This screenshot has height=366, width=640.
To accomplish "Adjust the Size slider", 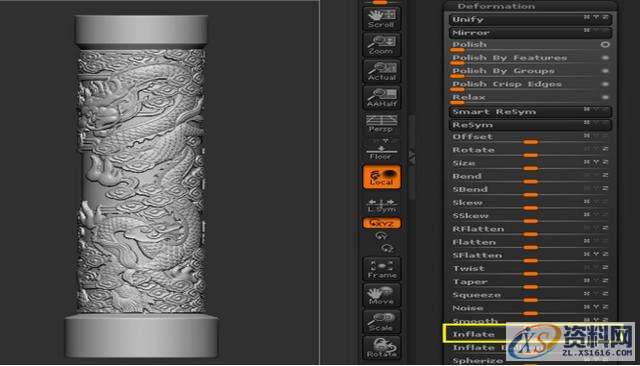I will click(x=530, y=164).
